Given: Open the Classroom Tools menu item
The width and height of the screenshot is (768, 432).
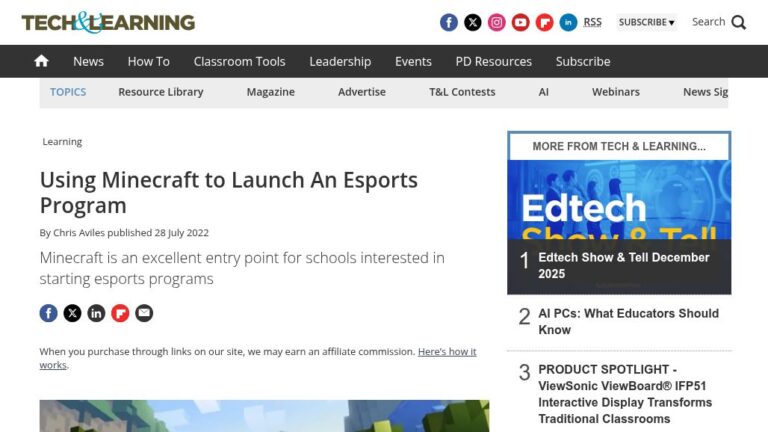Looking at the screenshot, I should coord(240,61).
